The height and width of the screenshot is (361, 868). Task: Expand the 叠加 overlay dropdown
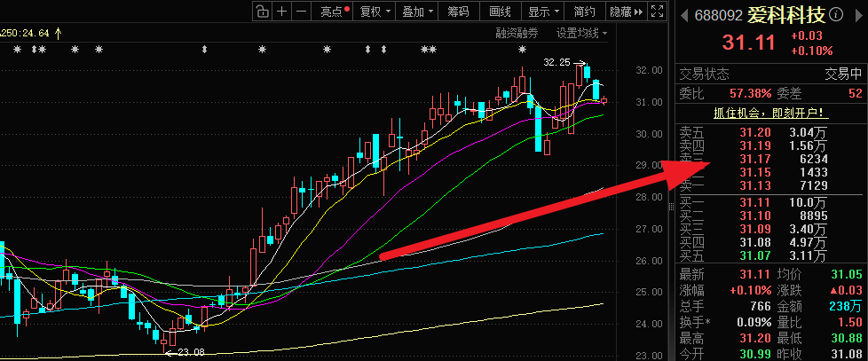(x=417, y=11)
